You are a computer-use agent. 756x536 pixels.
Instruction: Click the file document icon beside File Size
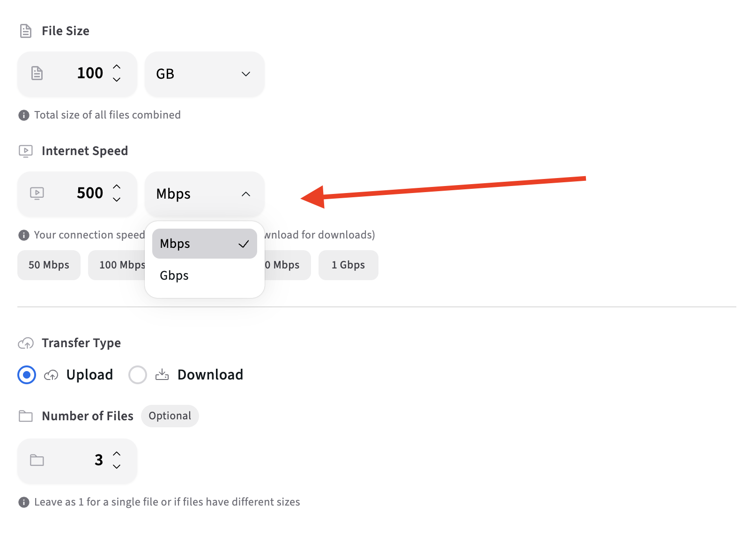(x=26, y=31)
